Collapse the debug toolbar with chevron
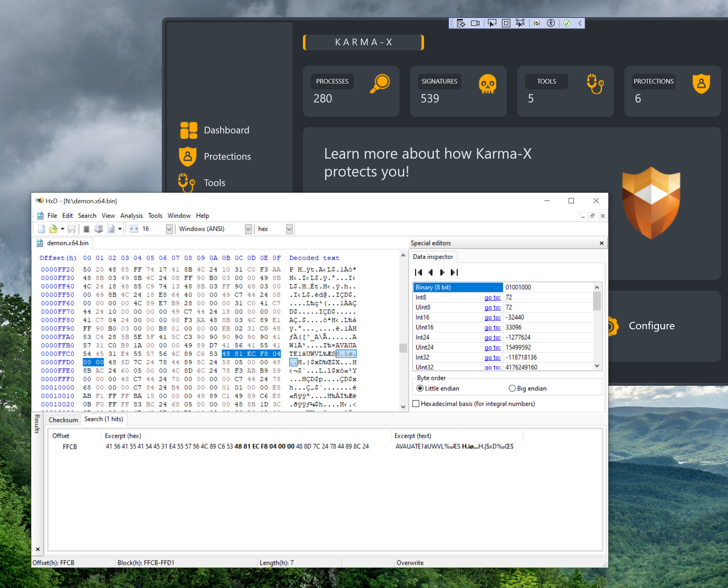The width and height of the screenshot is (728, 588). pyautogui.click(x=580, y=23)
